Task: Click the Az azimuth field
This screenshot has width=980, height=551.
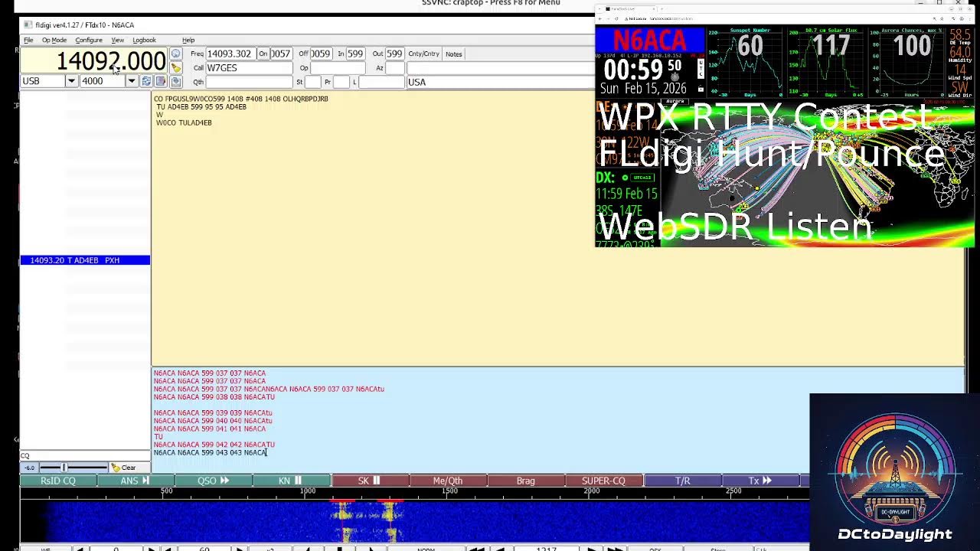Action: coord(394,67)
